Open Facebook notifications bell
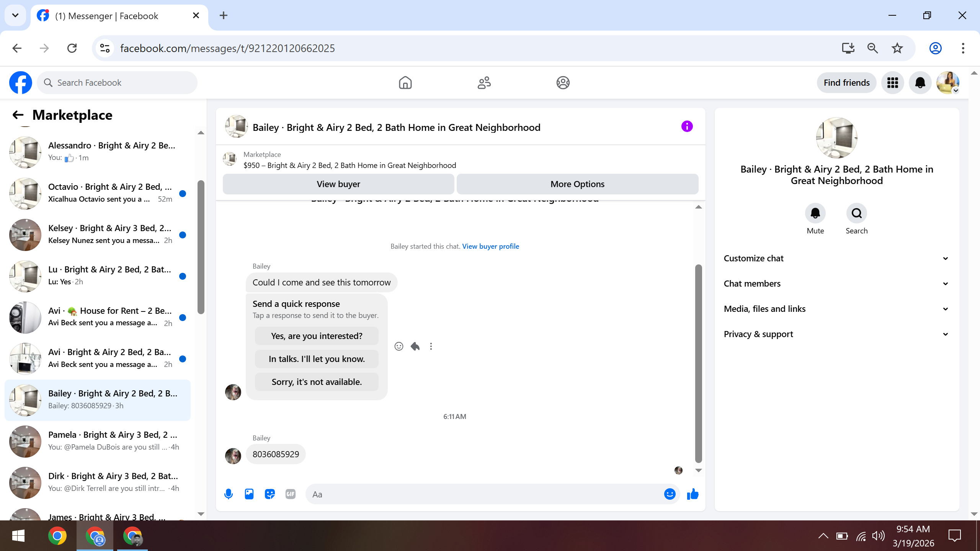This screenshot has height=551, width=980. click(x=920, y=83)
